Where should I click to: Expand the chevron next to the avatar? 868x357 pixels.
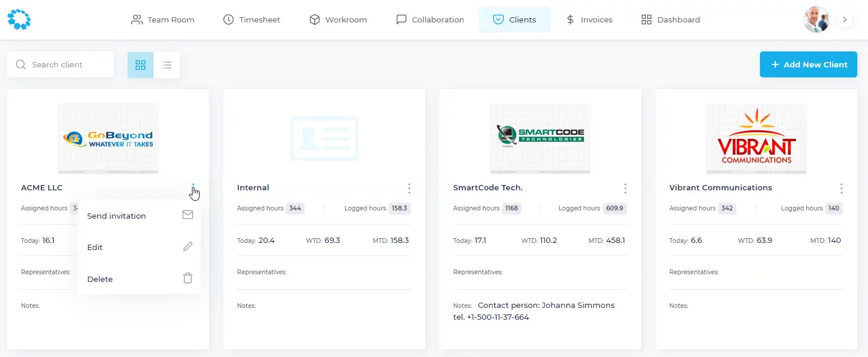(845, 20)
